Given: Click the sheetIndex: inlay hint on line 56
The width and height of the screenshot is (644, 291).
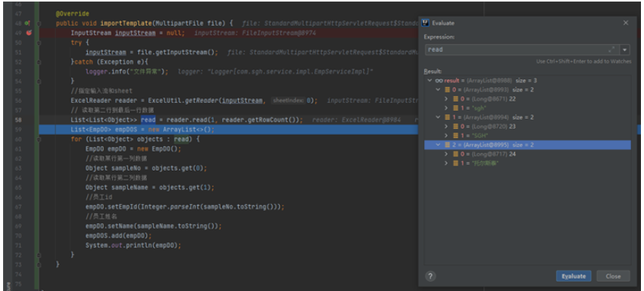Looking at the screenshot, I should pyautogui.click(x=288, y=101).
